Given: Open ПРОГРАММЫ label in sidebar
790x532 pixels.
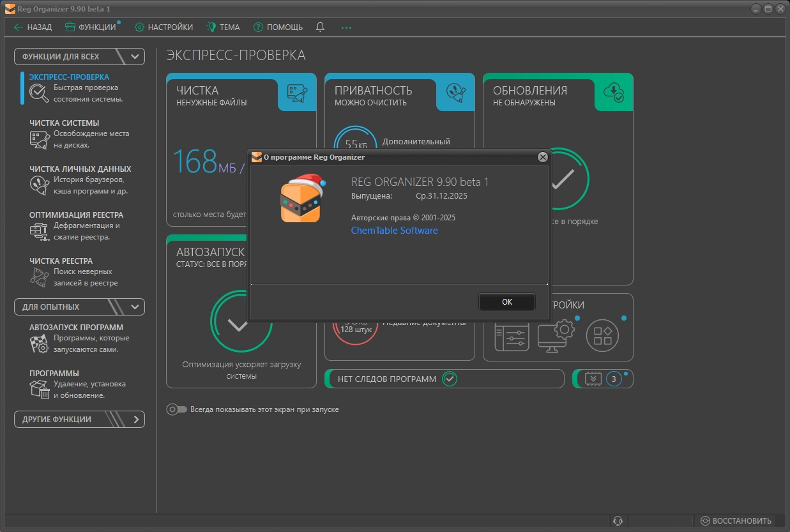Looking at the screenshot, I should [x=54, y=374].
